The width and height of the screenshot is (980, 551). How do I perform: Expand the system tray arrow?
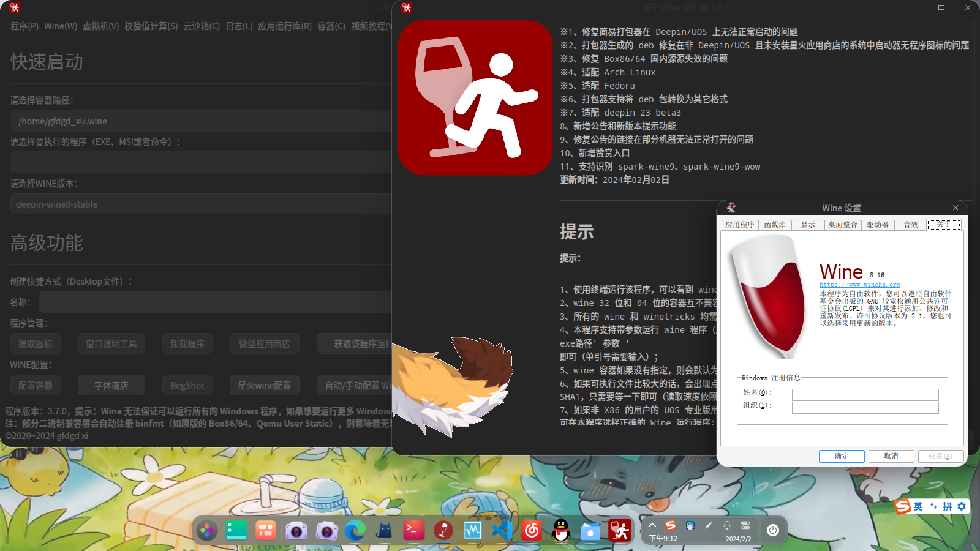click(652, 525)
